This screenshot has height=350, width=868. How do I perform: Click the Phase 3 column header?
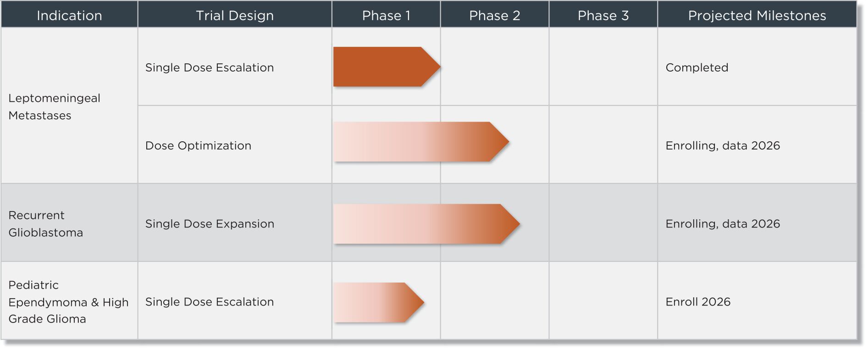[603, 16]
